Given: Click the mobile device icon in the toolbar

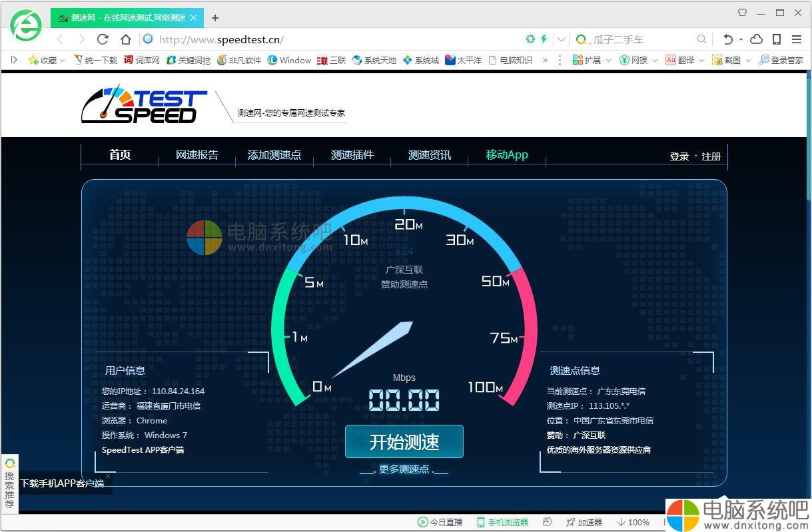Looking at the screenshot, I should (x=777, y=39).
